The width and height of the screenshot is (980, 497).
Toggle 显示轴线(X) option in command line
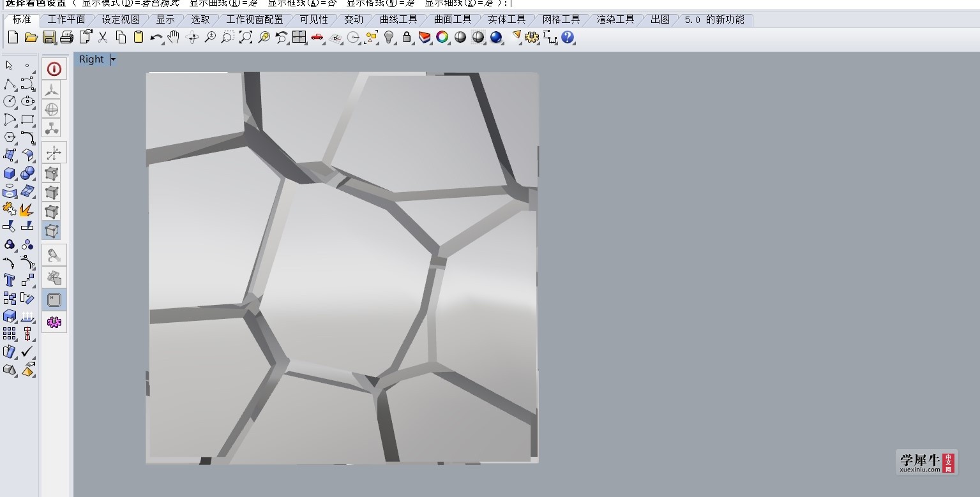[459, 3]
